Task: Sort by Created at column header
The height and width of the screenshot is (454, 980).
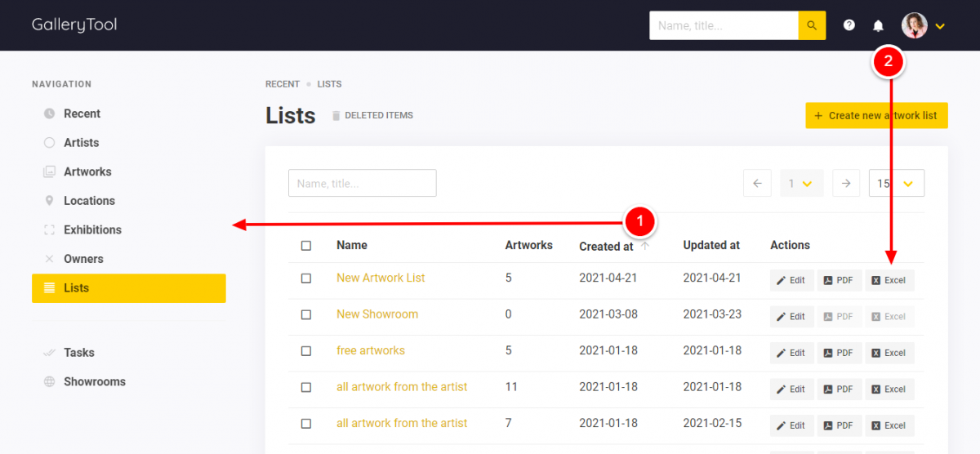Action: point(606,246)
